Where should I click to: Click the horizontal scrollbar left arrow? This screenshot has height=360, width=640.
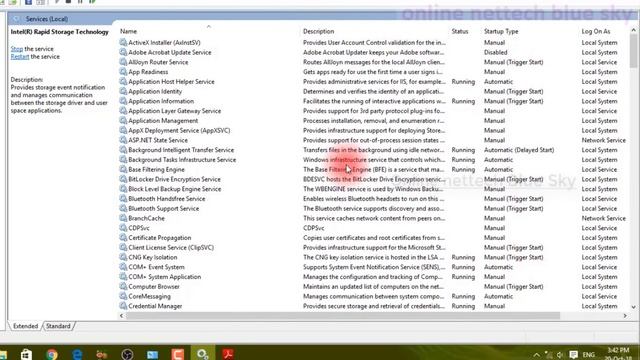121,316
